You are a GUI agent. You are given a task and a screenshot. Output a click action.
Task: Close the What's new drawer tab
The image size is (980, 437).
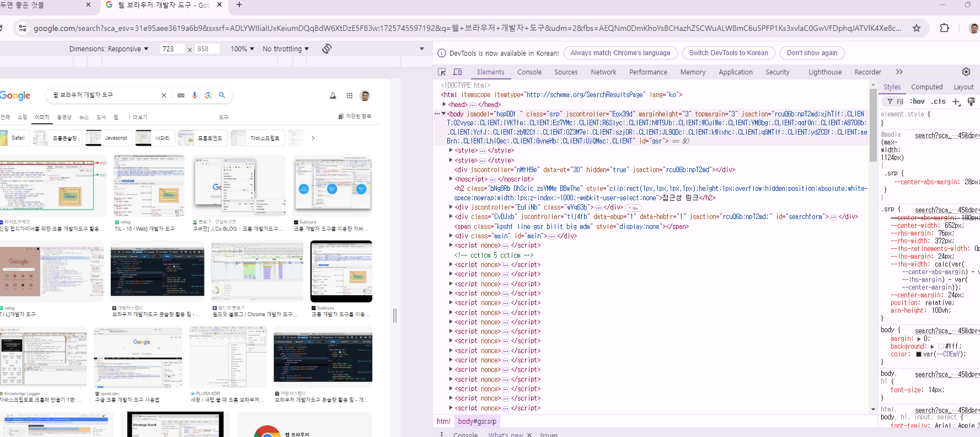[529, 435]
